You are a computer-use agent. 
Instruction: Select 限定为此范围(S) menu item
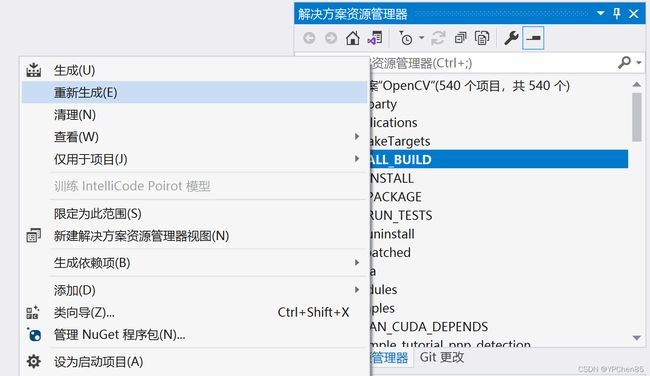194,213
